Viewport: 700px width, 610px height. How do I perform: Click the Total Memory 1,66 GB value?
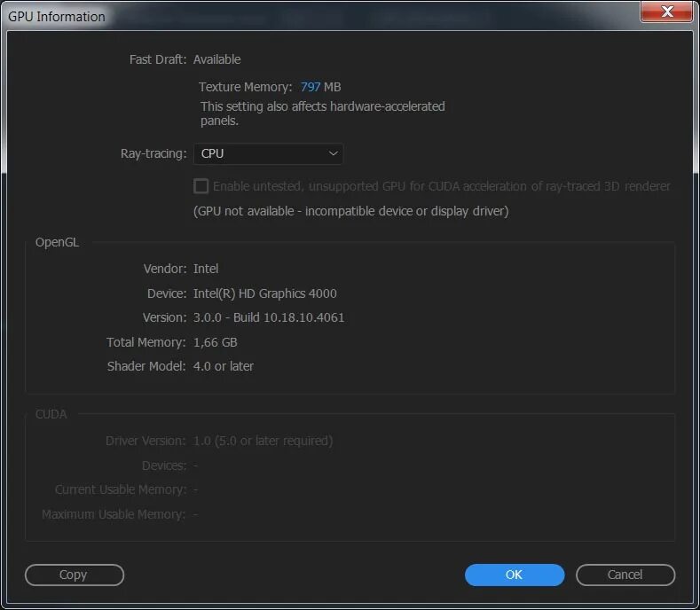[x=216, y=342]
